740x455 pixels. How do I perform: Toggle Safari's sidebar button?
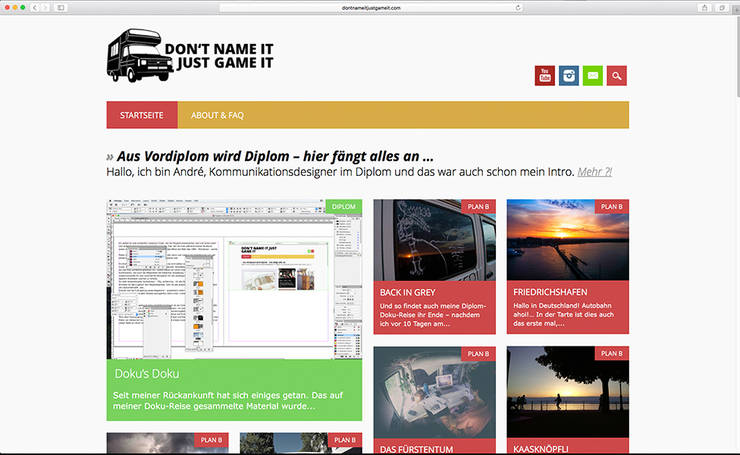click(x=61, y=8)
